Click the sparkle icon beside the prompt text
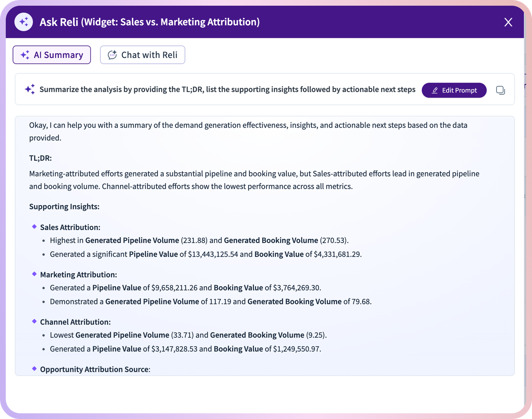 click(30, 89)
